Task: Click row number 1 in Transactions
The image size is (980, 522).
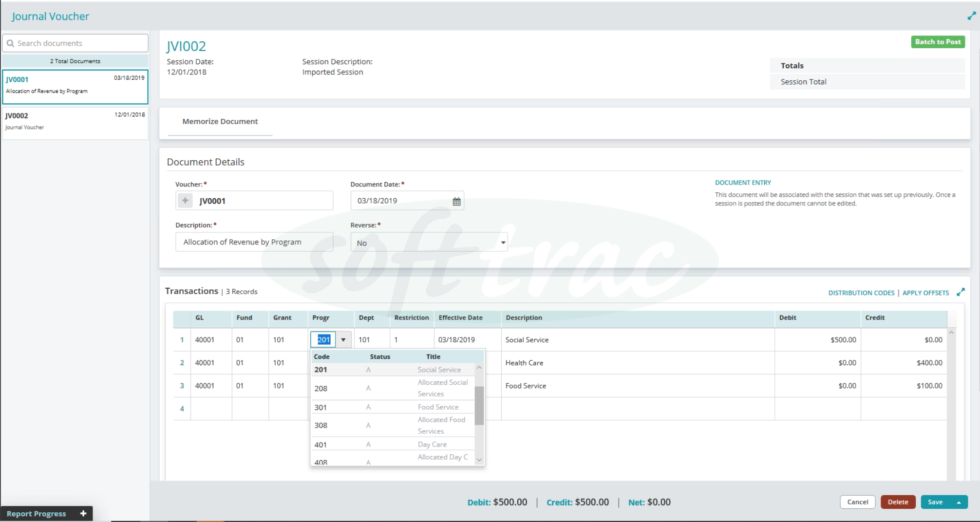Action: pyautogui.click(x=182, y=340)
